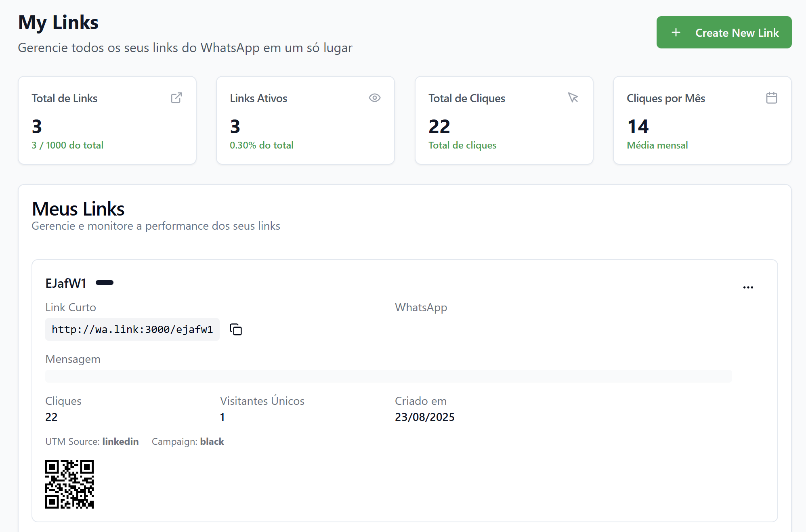The image size is (806, 532).
Task: Click the QR code image for EJafW1
Action: [x=69, y=484]
